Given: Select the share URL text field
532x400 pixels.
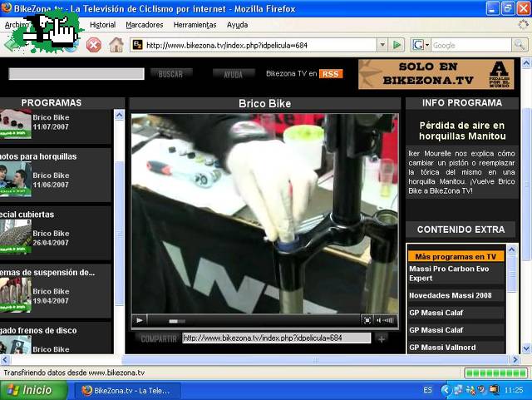Looking at the screenshot, I should coord(276,338).
